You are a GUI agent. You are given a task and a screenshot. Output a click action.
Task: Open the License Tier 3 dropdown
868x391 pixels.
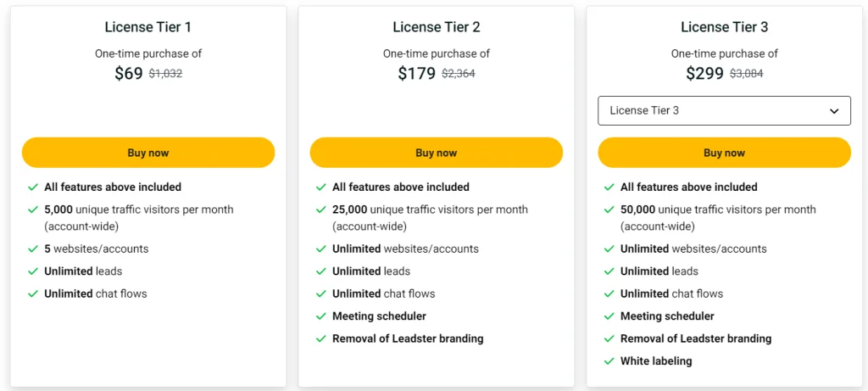click(723, 111)
